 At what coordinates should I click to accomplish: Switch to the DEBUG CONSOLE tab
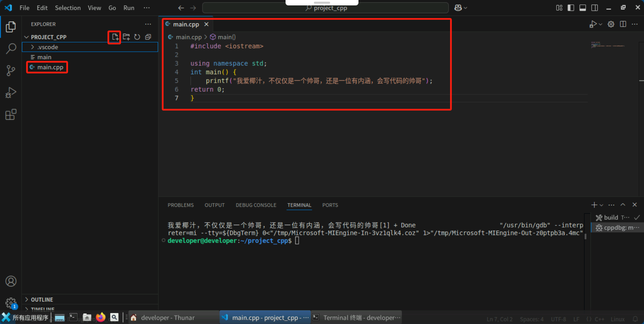tap(256, 205)
